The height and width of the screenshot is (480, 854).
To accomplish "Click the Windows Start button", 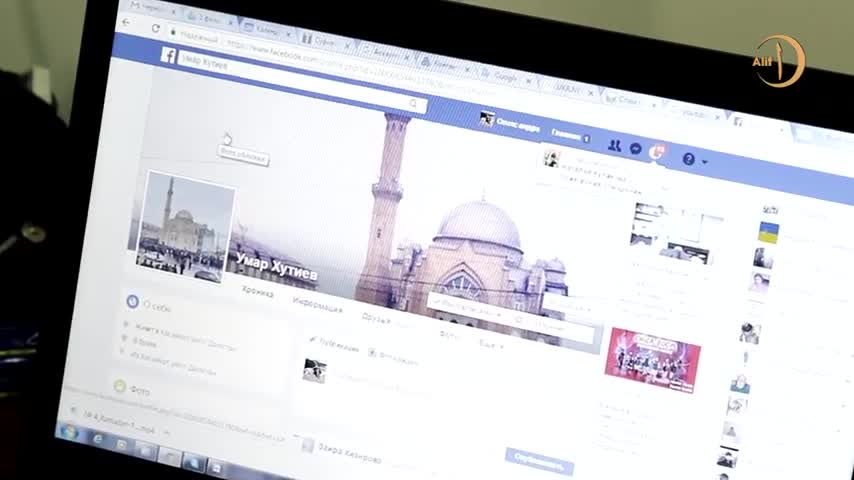I will 69,433.
